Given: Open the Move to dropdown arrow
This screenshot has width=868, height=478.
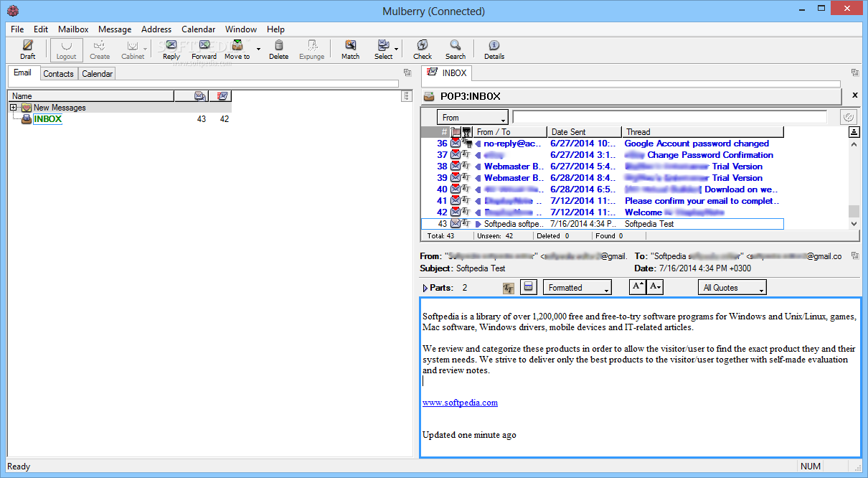Looking at the screenshot, I should pos(258,50).
